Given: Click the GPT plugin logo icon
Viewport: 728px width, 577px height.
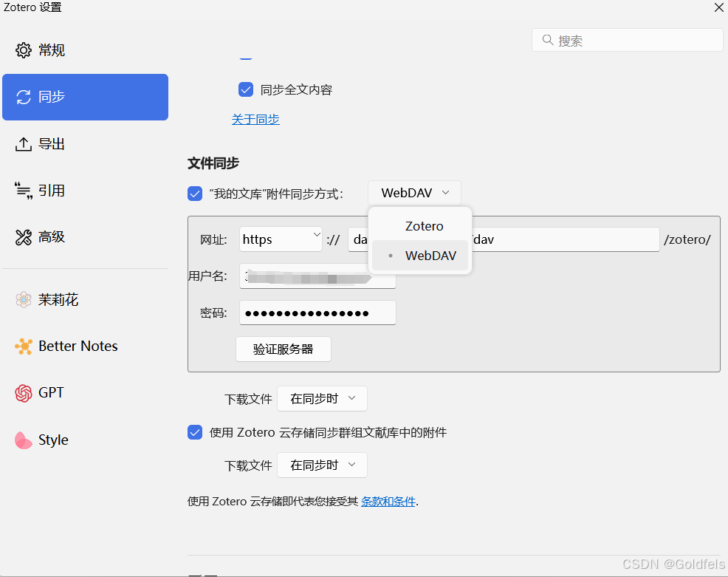Looking at the screenshot, I should (24, 393).
